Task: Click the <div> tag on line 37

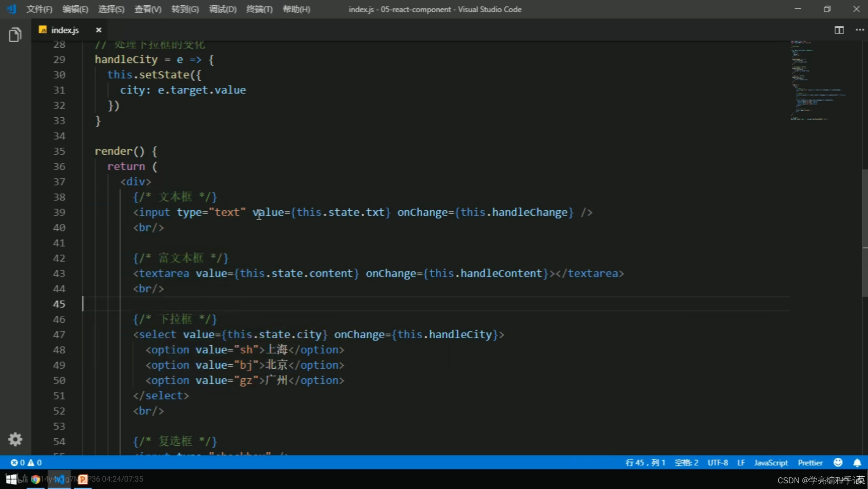Action: tap(136, 182)
